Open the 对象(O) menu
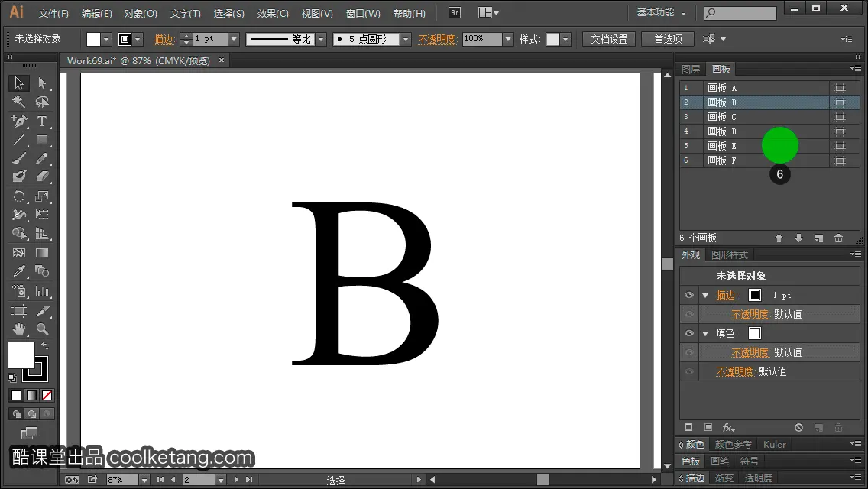Viewport: 868px width, 489px height. pos(141,13)
